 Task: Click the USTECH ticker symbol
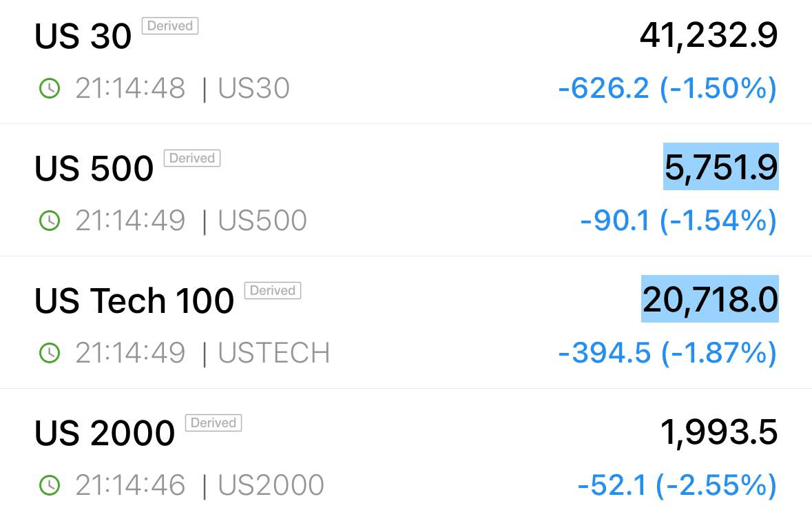pos(274,353)
